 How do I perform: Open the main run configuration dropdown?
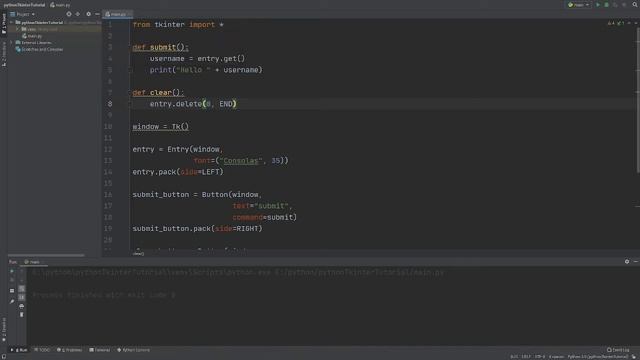coord(579,5)
